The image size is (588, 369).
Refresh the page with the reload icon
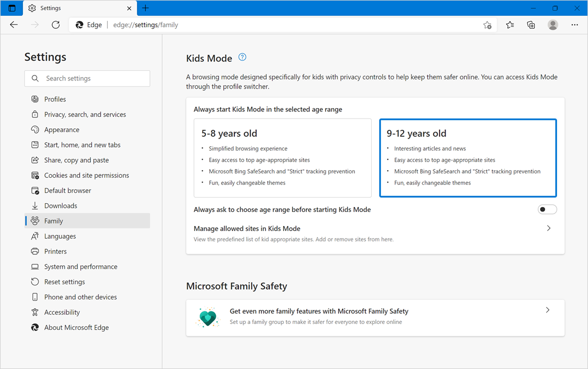[55, 25]
